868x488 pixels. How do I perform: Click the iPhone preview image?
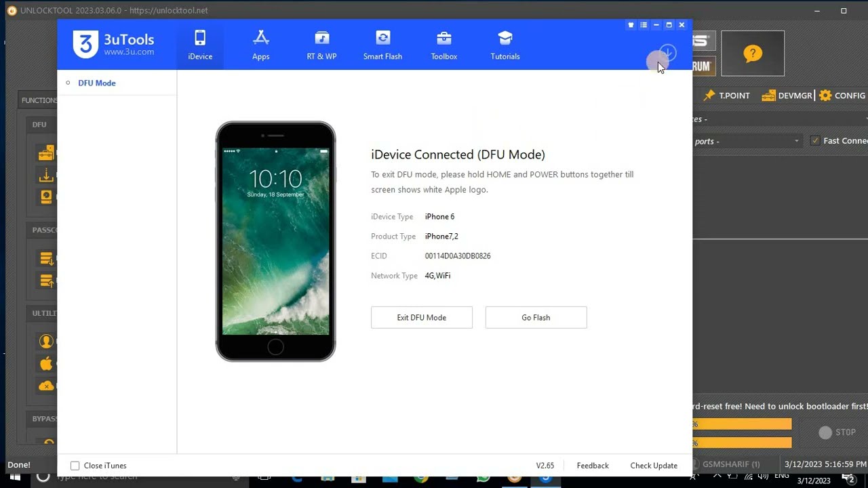tap(275, 241)
